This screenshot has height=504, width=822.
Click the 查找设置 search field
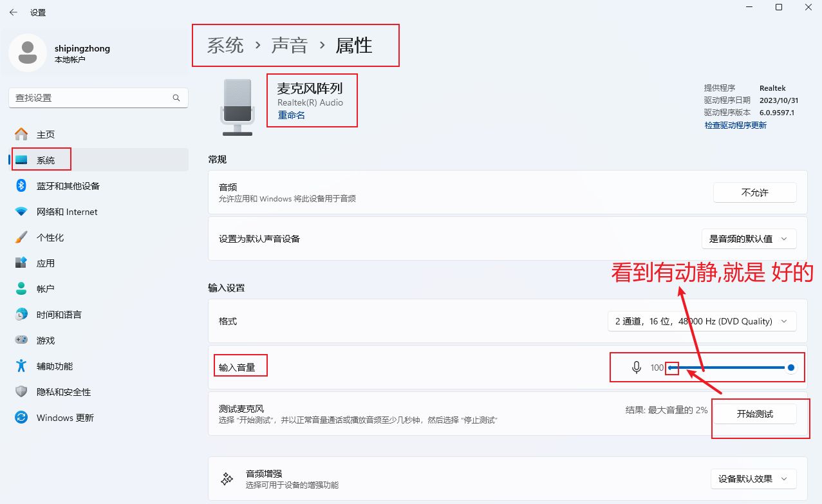pyautogui.click(x=90, y=98)
